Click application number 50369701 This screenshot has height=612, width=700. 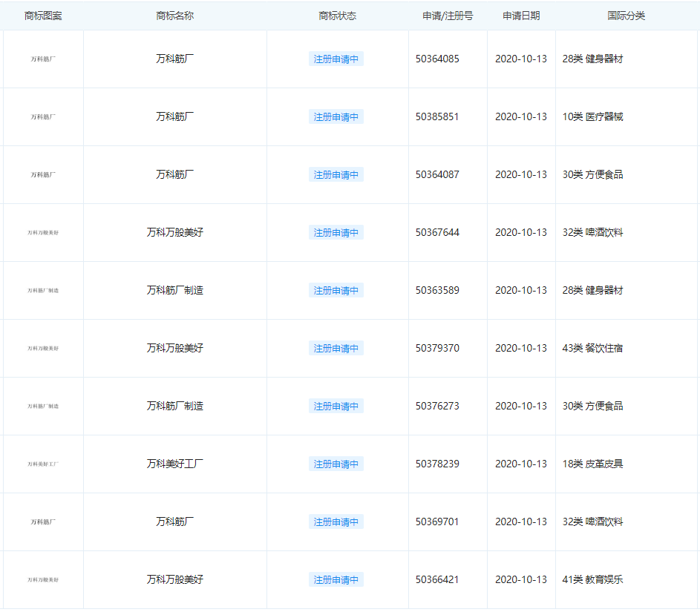[x=437, y=521]
